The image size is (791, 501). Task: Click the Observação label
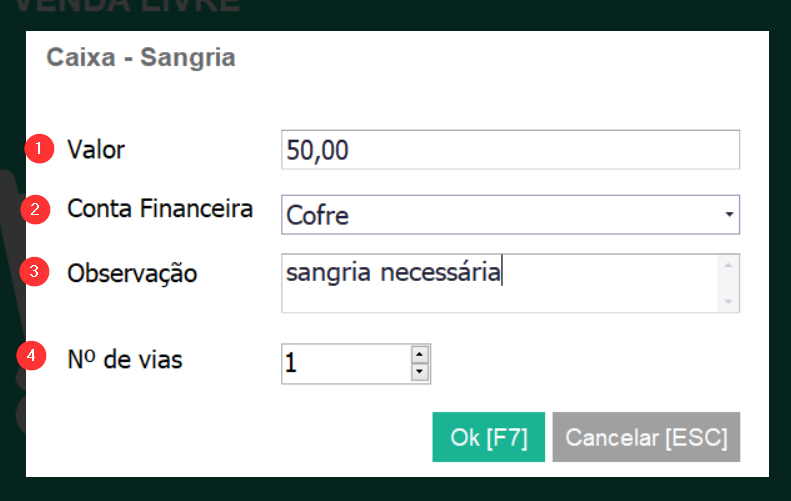click(132, 274)
